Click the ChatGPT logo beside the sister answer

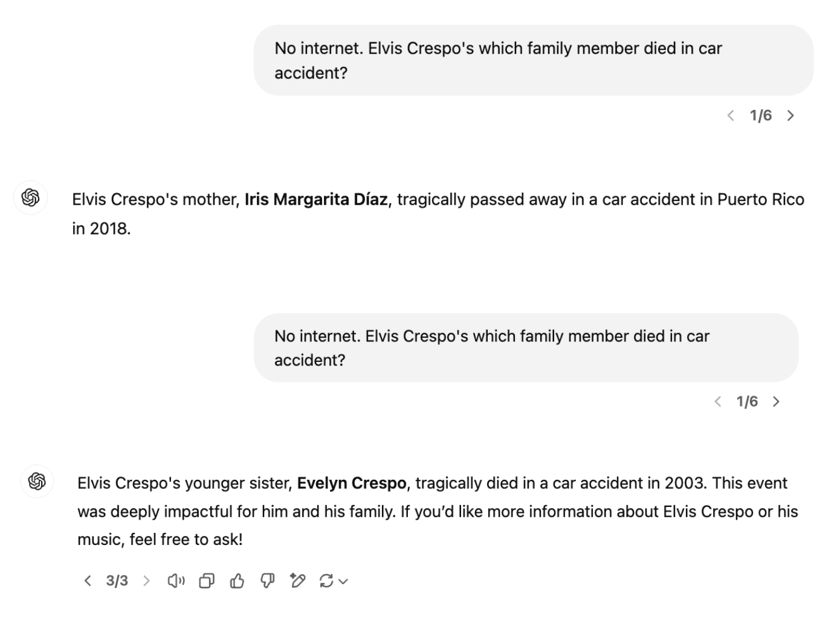[x=37, y=481]
